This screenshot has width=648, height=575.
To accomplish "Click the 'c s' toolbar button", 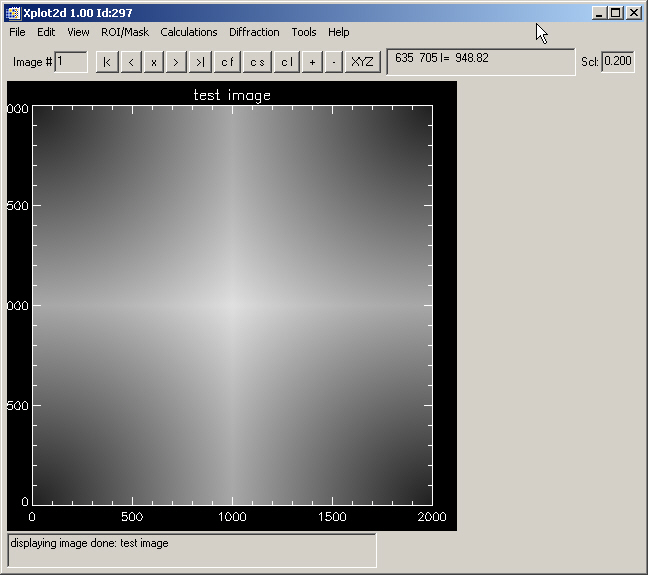I will 257,62.
